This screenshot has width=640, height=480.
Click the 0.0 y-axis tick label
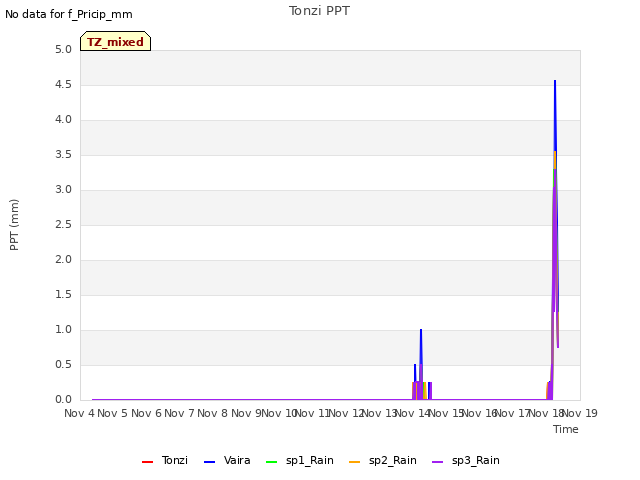pos(63,400)
